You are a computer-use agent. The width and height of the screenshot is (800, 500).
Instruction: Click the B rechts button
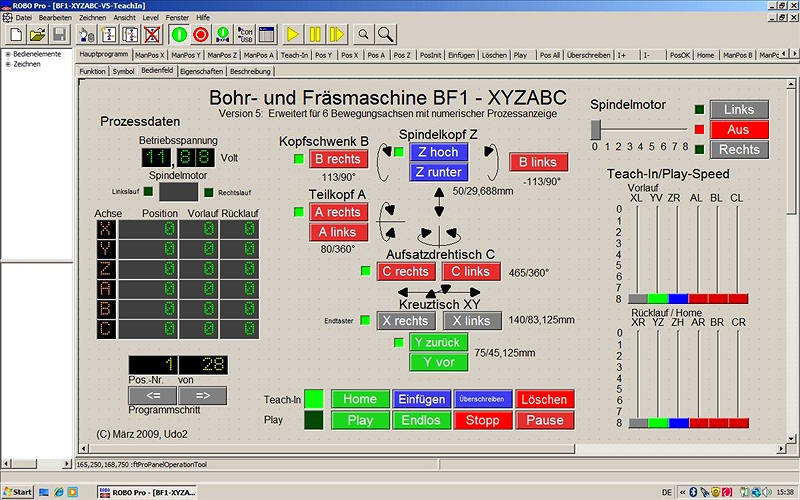click(x=338, y=159)
